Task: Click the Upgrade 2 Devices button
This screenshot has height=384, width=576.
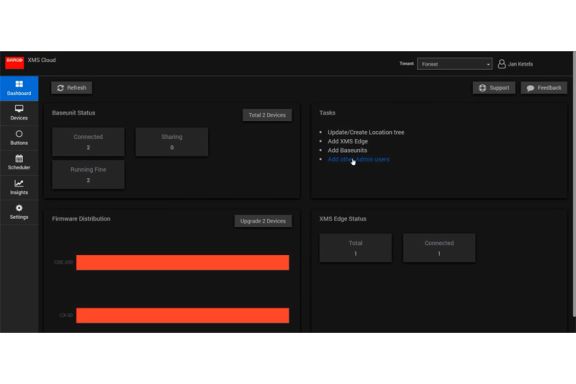Action: pyautogui.click(x=263, y=221)
